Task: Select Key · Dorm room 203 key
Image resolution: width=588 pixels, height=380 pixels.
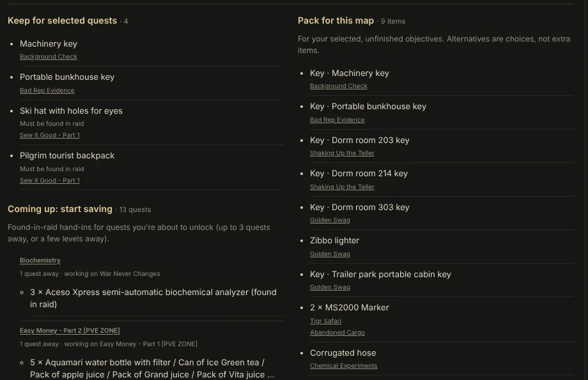Action: click(x=359, y=140)
